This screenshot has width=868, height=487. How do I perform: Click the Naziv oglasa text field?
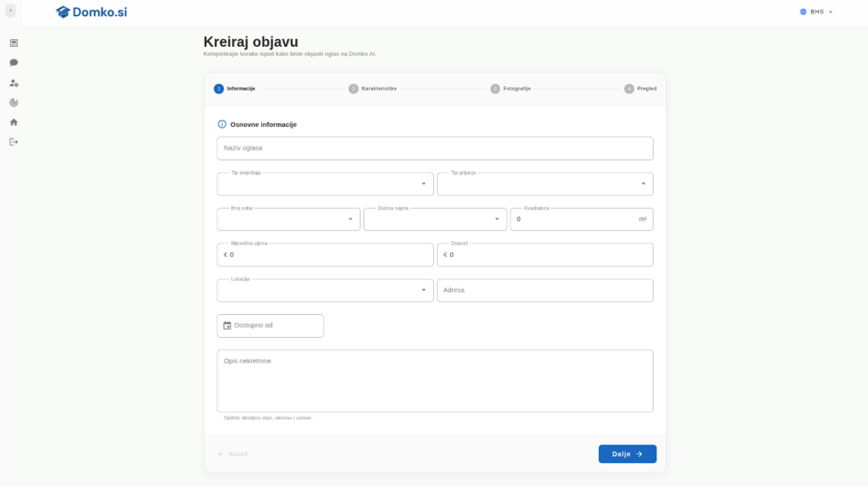pos(435,149)
